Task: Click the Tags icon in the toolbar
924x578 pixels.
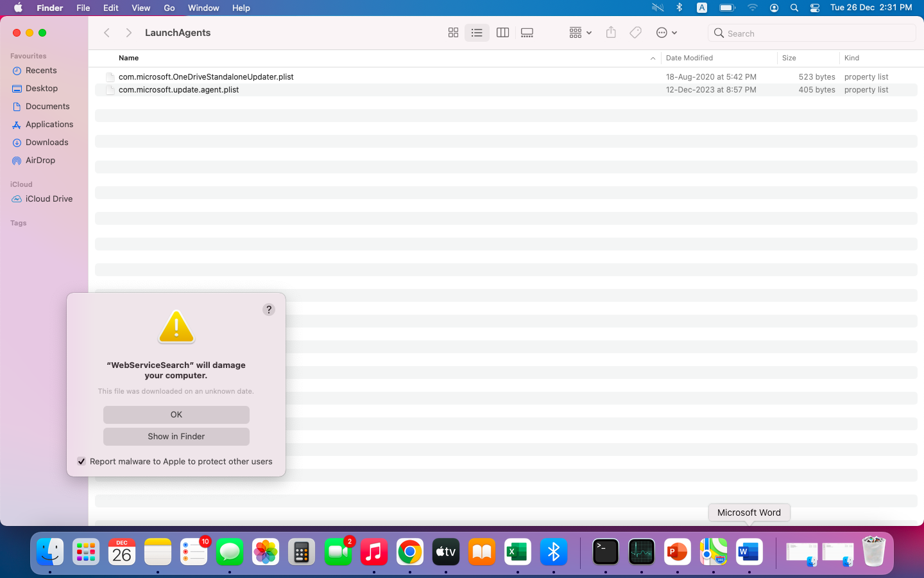Action: 635,32
